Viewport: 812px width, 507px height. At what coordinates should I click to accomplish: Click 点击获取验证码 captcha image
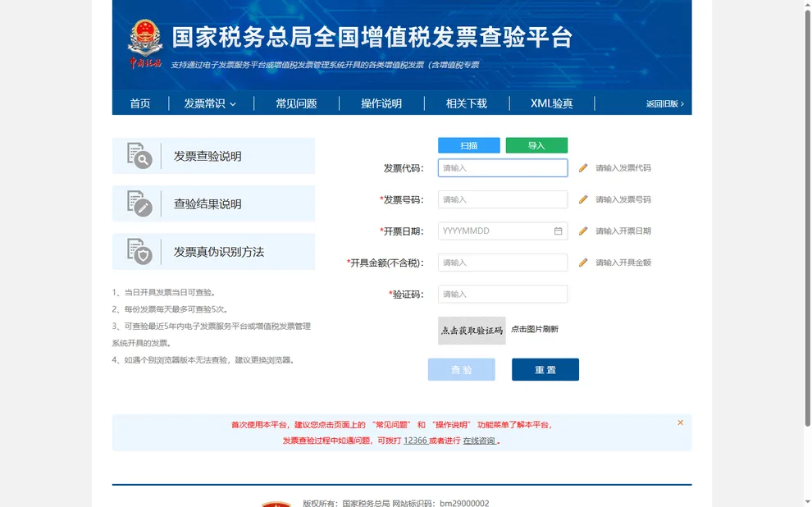point(472,331)
